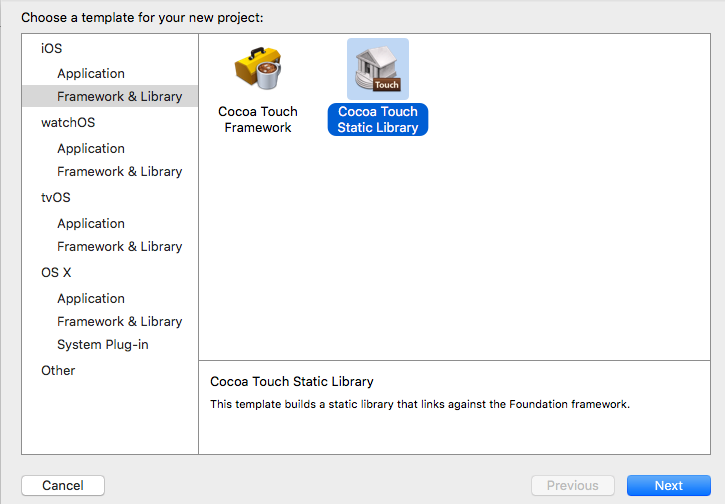Select the watchOS category header

68,123
